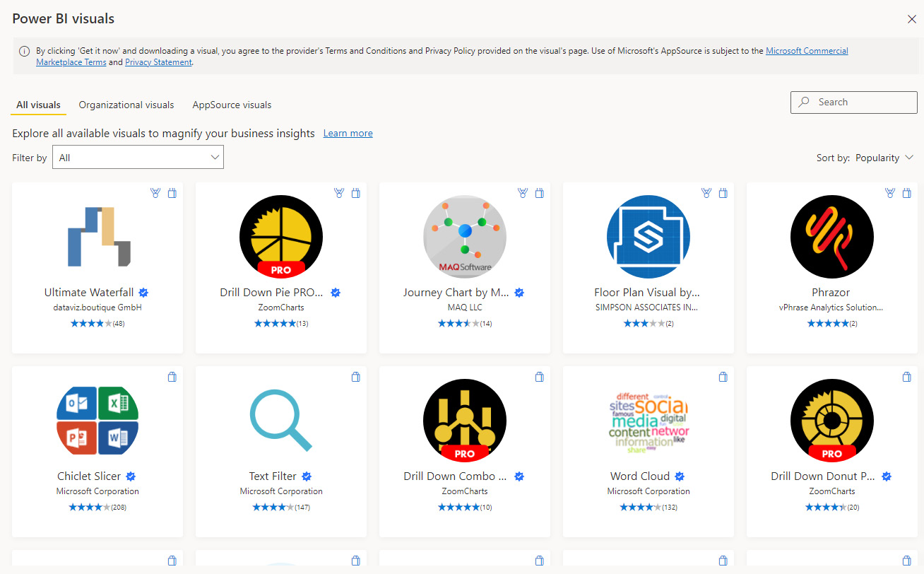Click the in-app purchase icon on Phrazor card
Image resolution: width=924 pixels, height=574 pixels.
pos(906,193)
